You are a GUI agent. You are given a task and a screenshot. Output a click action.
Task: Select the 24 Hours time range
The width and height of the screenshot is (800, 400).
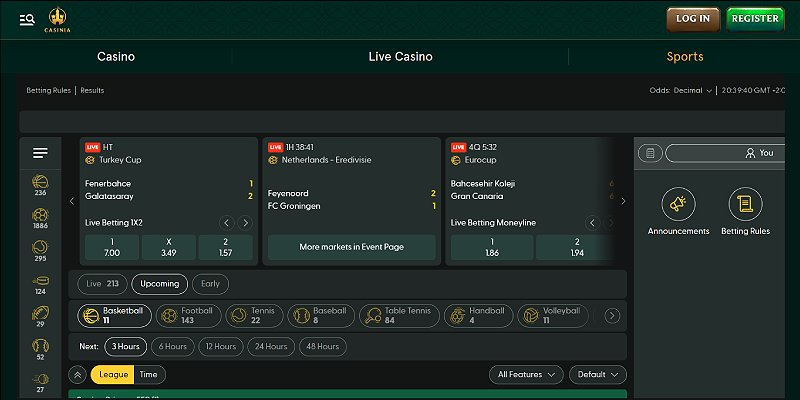click(x=271, y=347)
